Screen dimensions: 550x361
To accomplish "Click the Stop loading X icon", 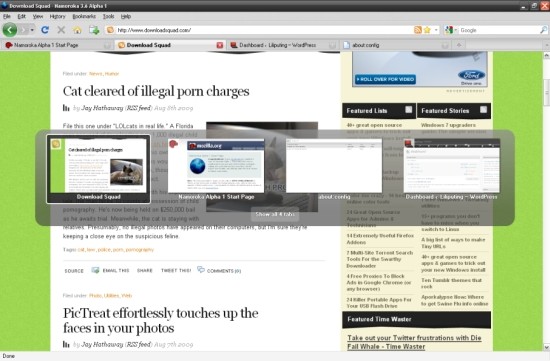I will click(61, 30).
